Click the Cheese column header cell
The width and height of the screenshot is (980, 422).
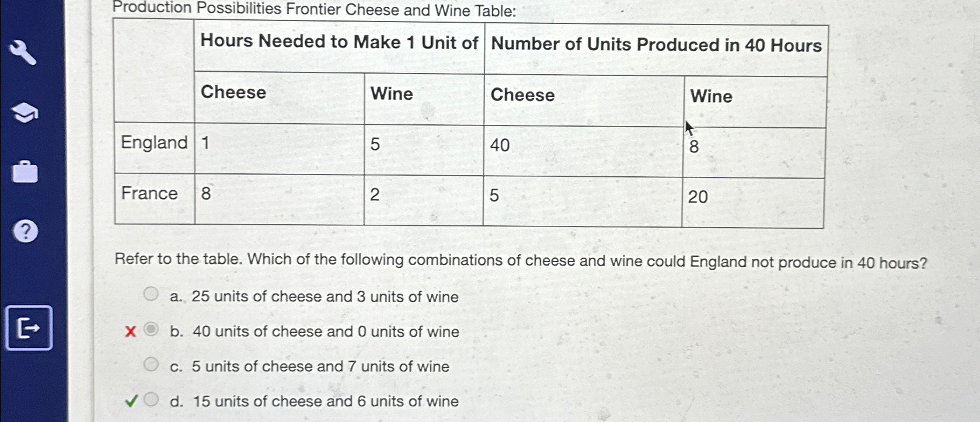click(232, 92)
